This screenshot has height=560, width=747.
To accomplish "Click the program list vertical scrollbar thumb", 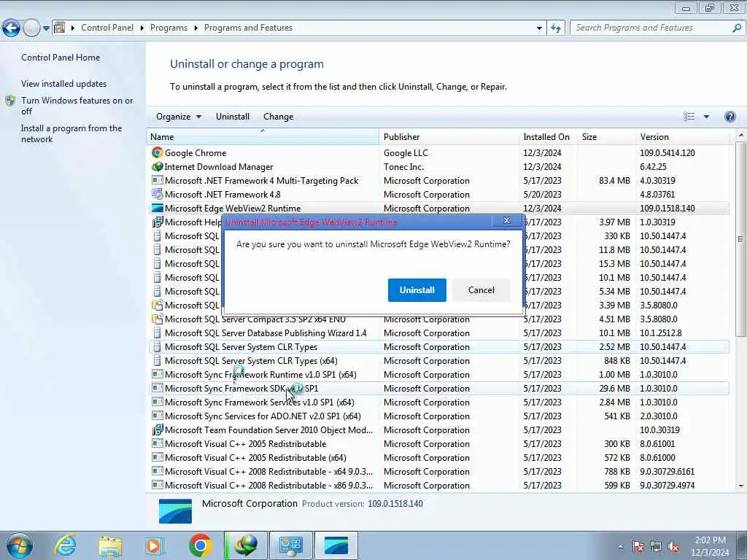I will tap(741, 238).
